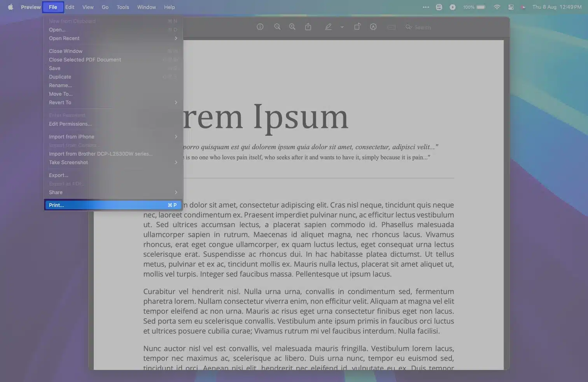Click the Share icon in Preview toolbar
Image resolution: width=588 pixels, height=382 pixels.
tap(308, 27)
